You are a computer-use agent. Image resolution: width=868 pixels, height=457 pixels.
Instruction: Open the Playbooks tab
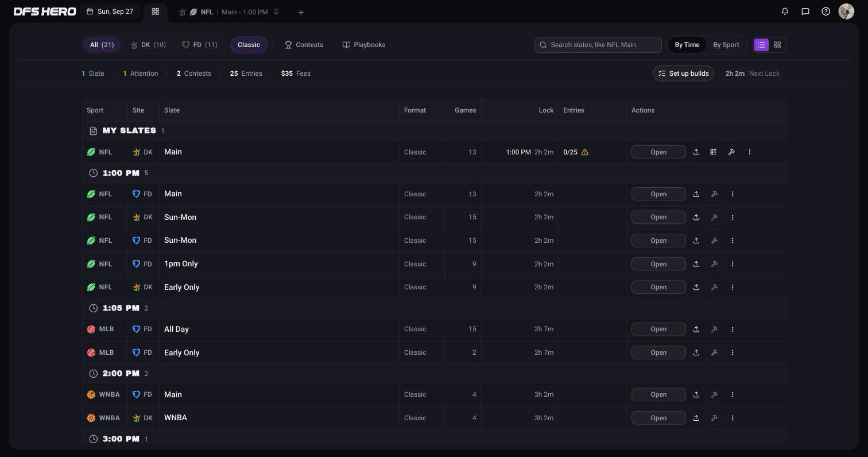(x=364, y=45)
